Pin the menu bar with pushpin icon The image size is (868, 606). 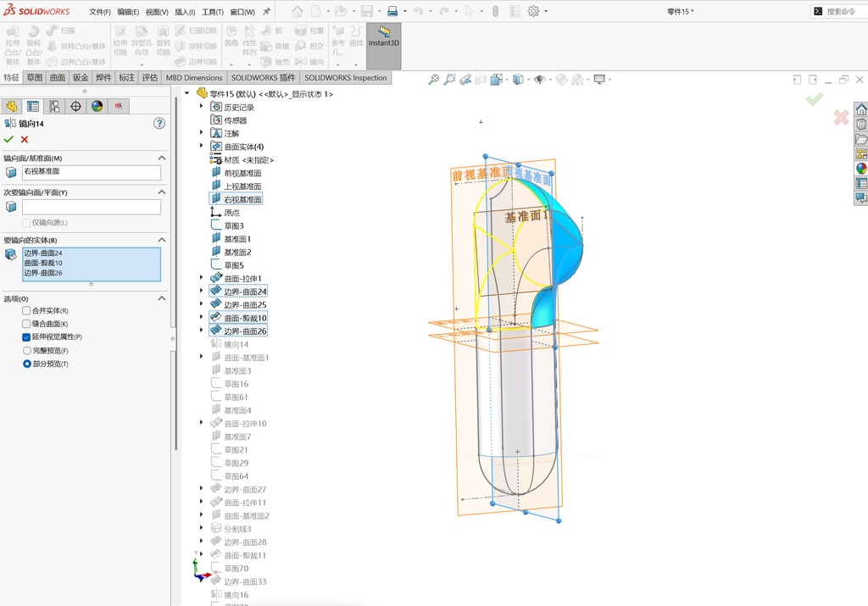tap(266, 11)
